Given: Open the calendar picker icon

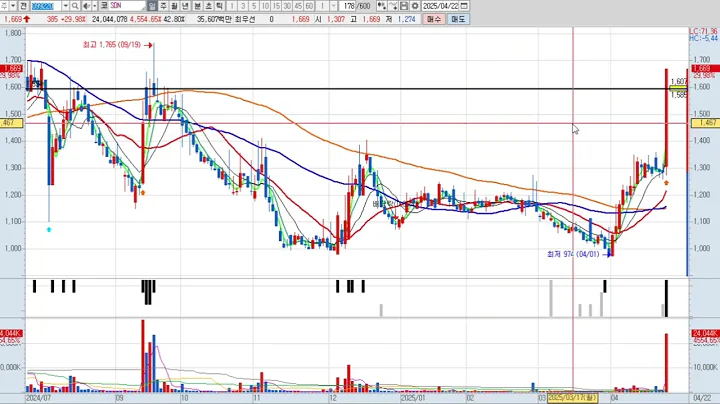Looking at the screenshot, I should pos(464,6).
